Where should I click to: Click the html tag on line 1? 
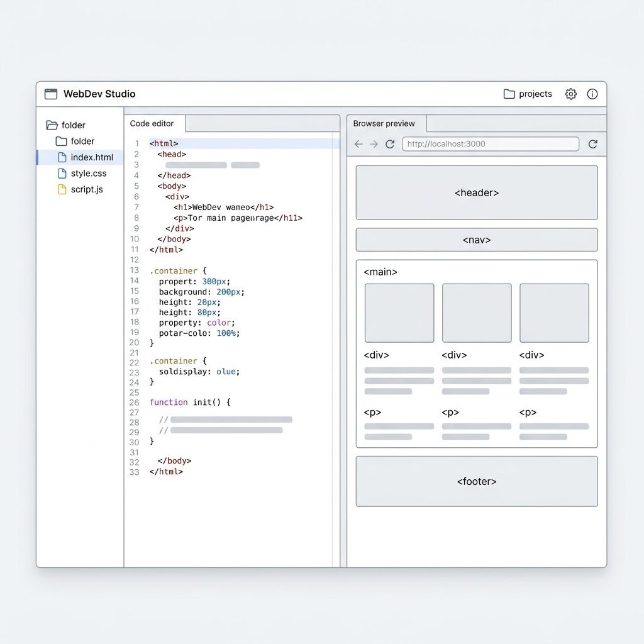(164, 143)
